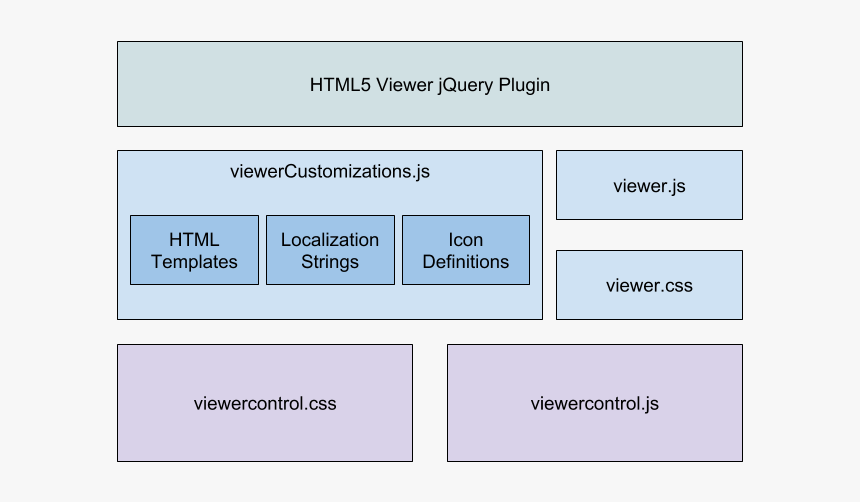
Task: Click the viewercontrol.css box
Action: [265, 403]
